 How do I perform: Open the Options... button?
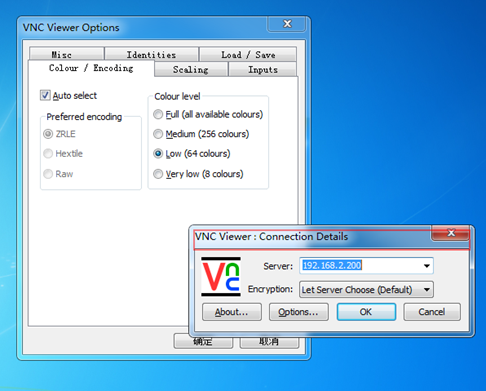pyautogui.click(x=299, y=312)
